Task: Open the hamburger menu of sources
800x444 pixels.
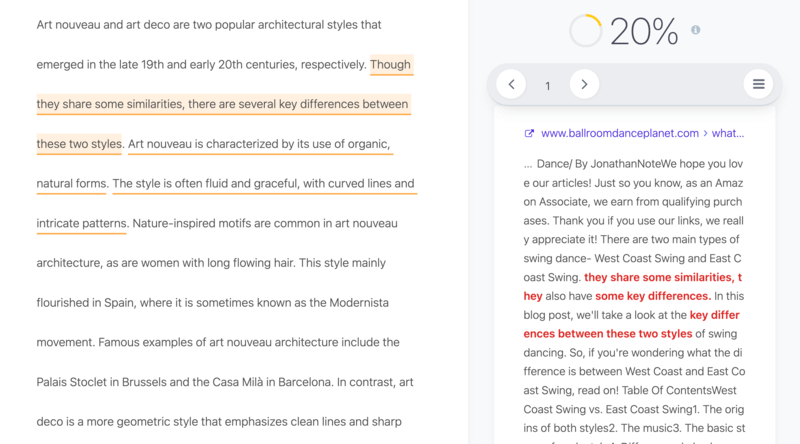Action: [x=758, y=84]
